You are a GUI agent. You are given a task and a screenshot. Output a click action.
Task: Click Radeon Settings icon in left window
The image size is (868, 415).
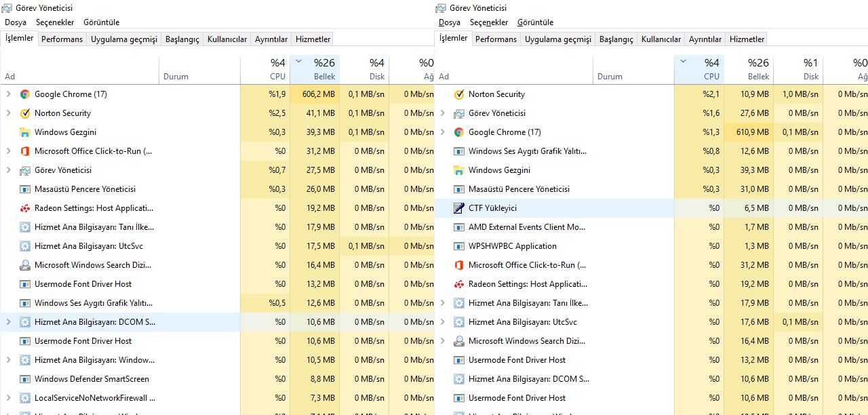(25, 208)
